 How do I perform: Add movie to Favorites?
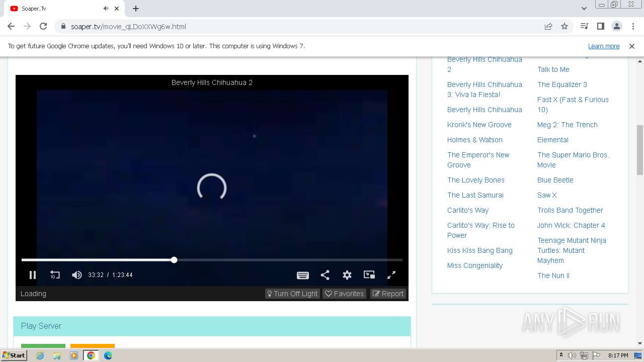[x=344, y=294]
